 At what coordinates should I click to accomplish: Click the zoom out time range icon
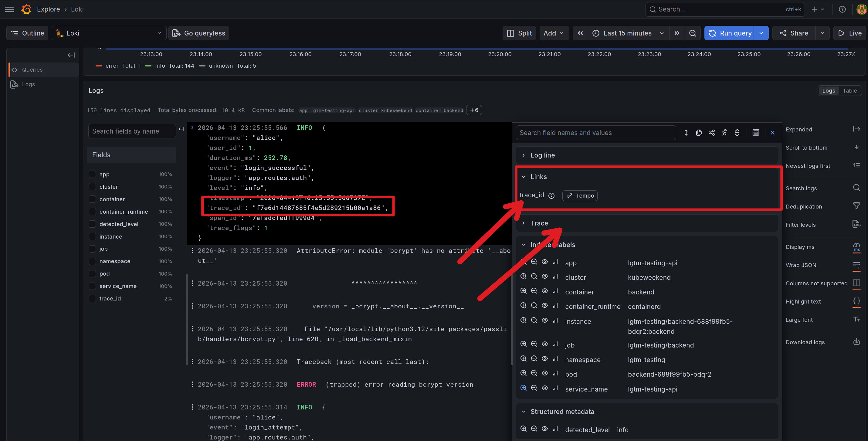tap(693, 33)
